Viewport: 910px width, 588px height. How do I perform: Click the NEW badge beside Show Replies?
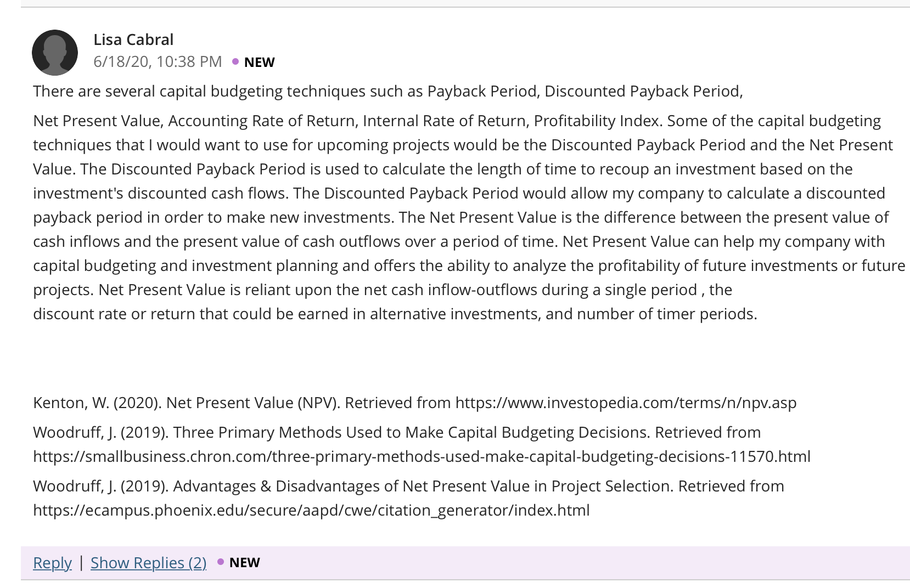(245, 562)
